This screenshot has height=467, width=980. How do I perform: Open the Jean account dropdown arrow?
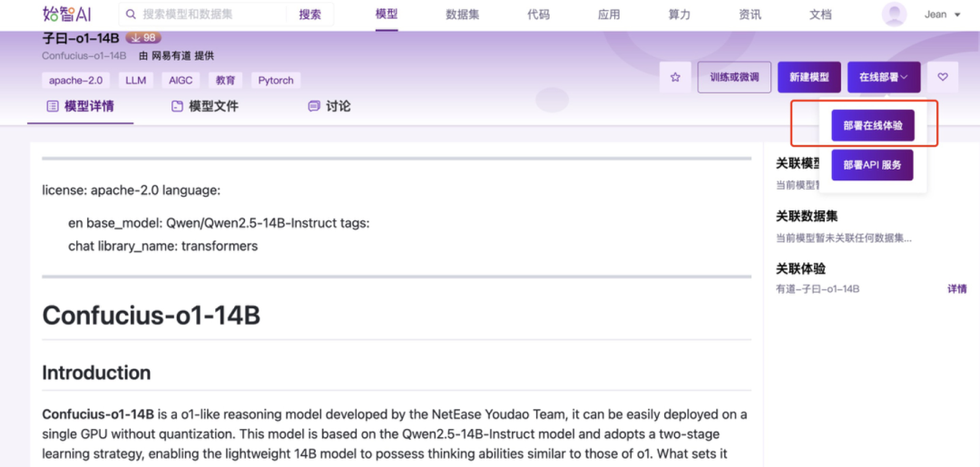[x=957, y=15]
